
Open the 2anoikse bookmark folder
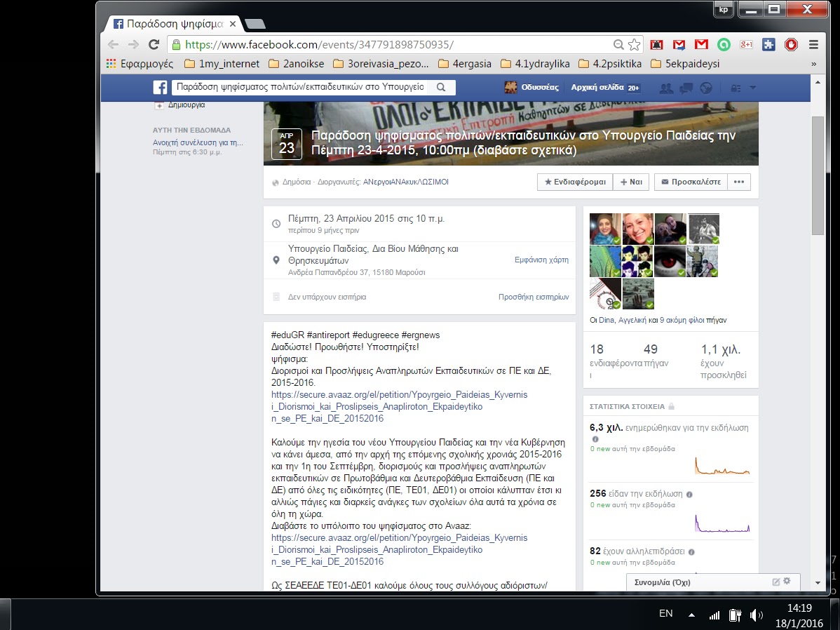pyautogui.click(x=297, y=64)
